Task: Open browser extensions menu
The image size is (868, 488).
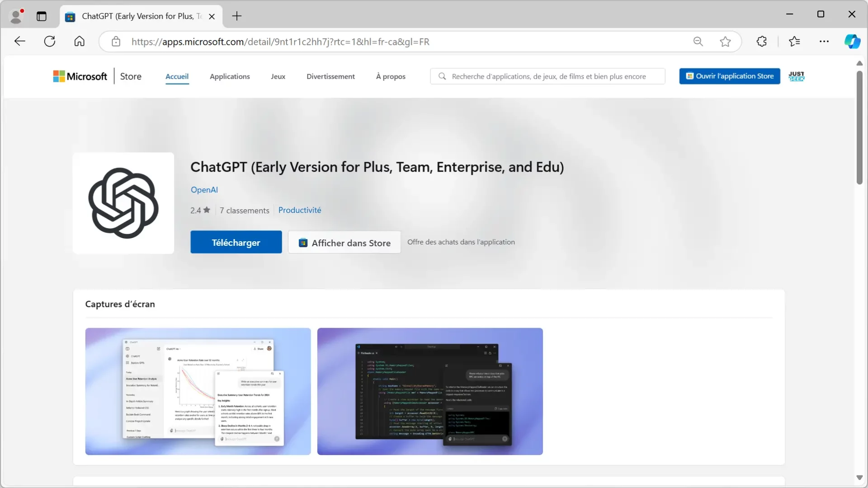Action: (762, 42)
